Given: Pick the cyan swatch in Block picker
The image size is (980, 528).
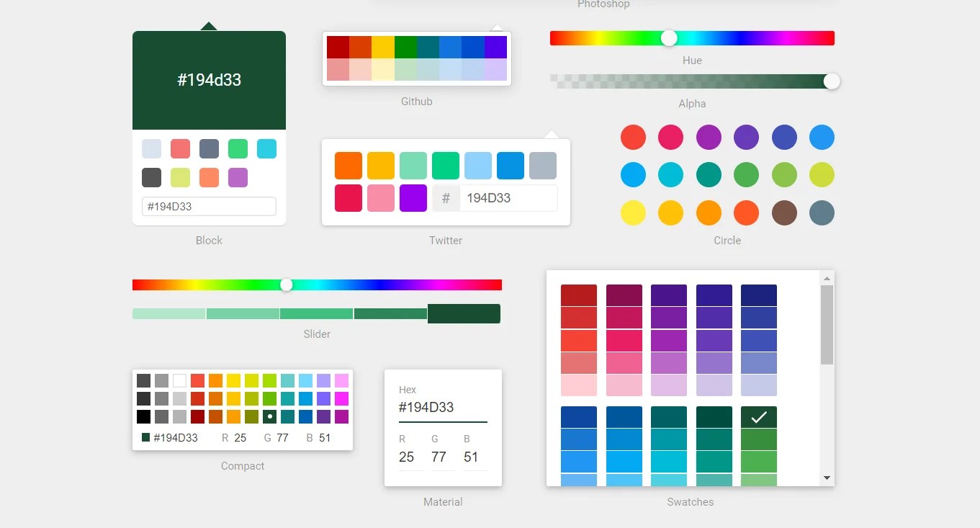Looking at the screenshot, I should [266, 148].
